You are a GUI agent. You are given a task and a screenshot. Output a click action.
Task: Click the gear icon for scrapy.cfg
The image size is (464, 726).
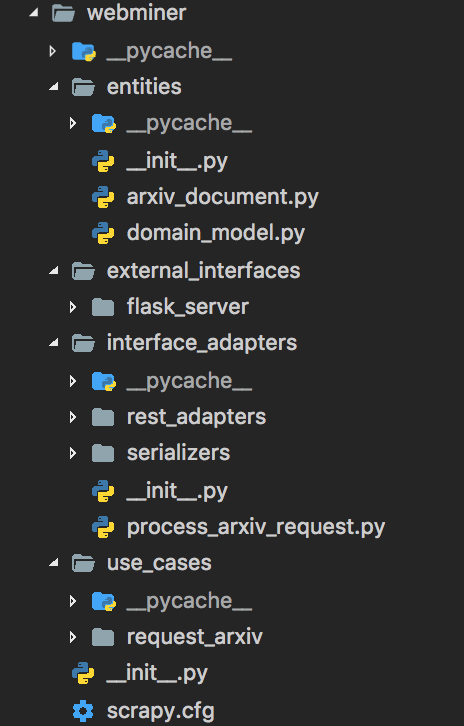pyautogui.click(x=83, y=711)
